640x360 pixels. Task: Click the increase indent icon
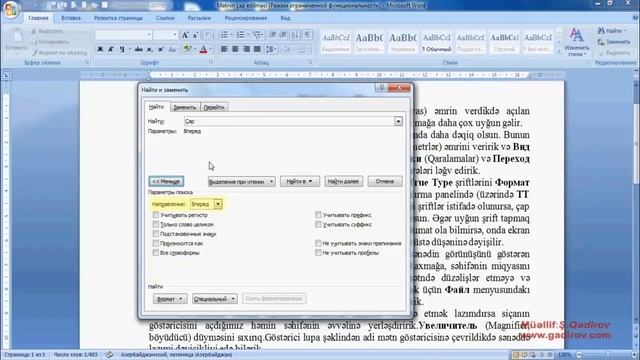tap(284, 35)
